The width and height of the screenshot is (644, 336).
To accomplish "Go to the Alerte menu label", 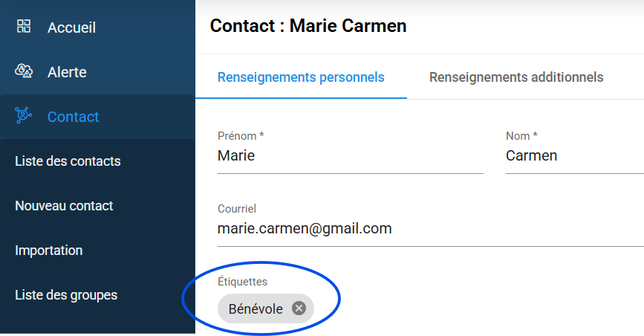I will [x=67, y=72].
